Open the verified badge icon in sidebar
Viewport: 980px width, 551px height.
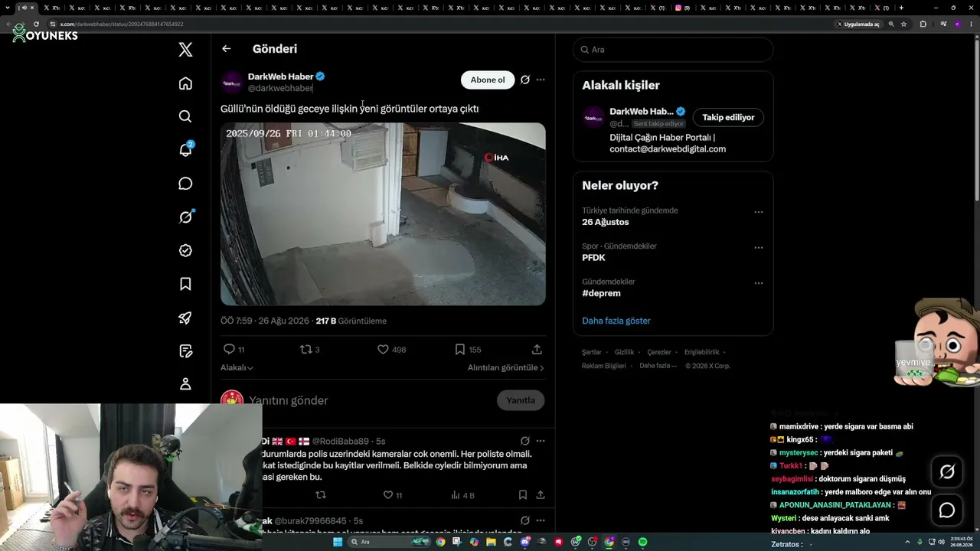pos(185,250)
